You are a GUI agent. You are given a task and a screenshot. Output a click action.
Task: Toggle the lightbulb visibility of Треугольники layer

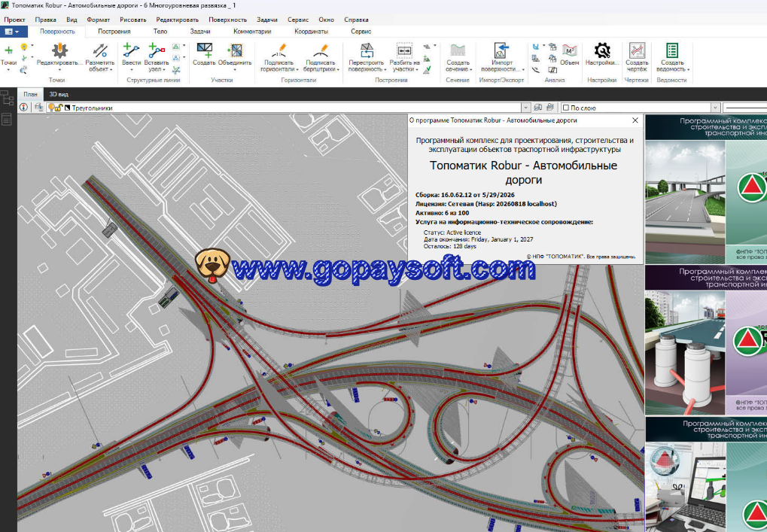51,108
